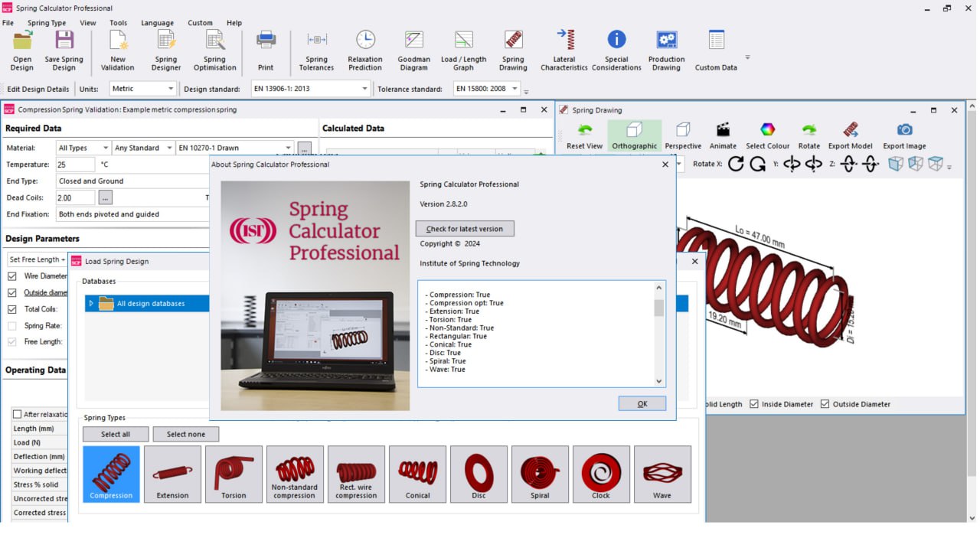
Task: Click OK in the About dialog
Action: point(642,403)
